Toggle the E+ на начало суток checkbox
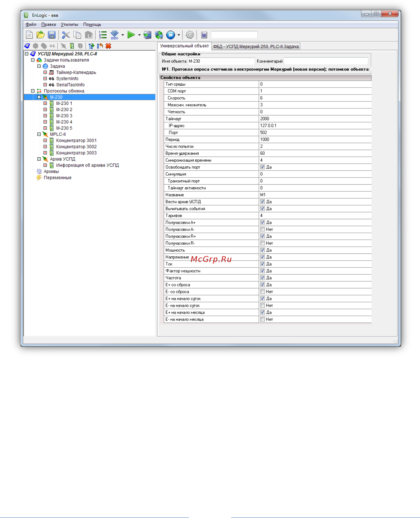This screenshot has width=420, height=518. click(263, 298)
